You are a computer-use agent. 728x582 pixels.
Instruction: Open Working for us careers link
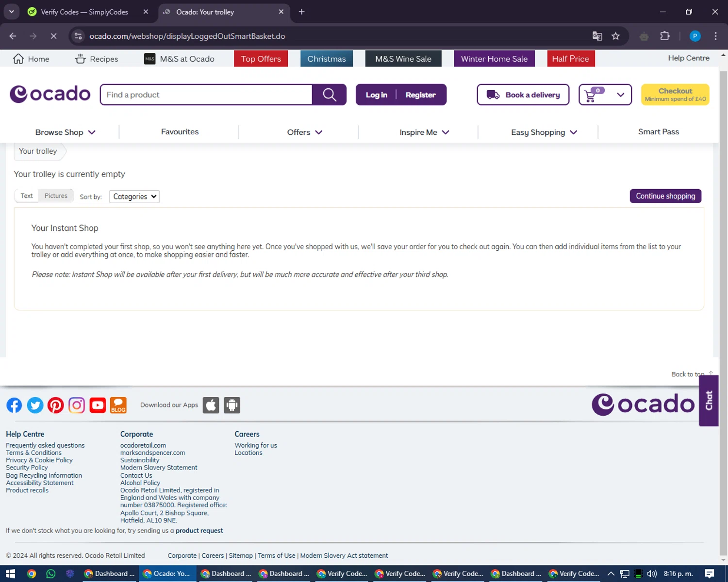[x=256, y=445]
